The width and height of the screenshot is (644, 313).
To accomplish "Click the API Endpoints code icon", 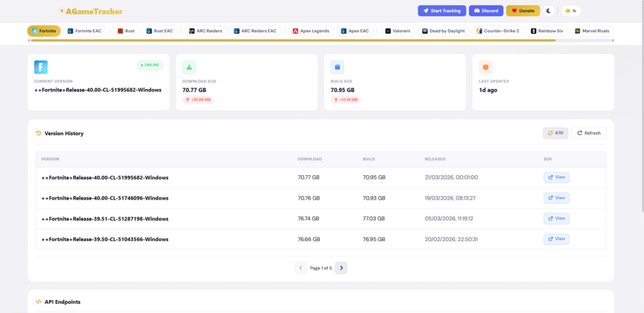I will (39, 302).
